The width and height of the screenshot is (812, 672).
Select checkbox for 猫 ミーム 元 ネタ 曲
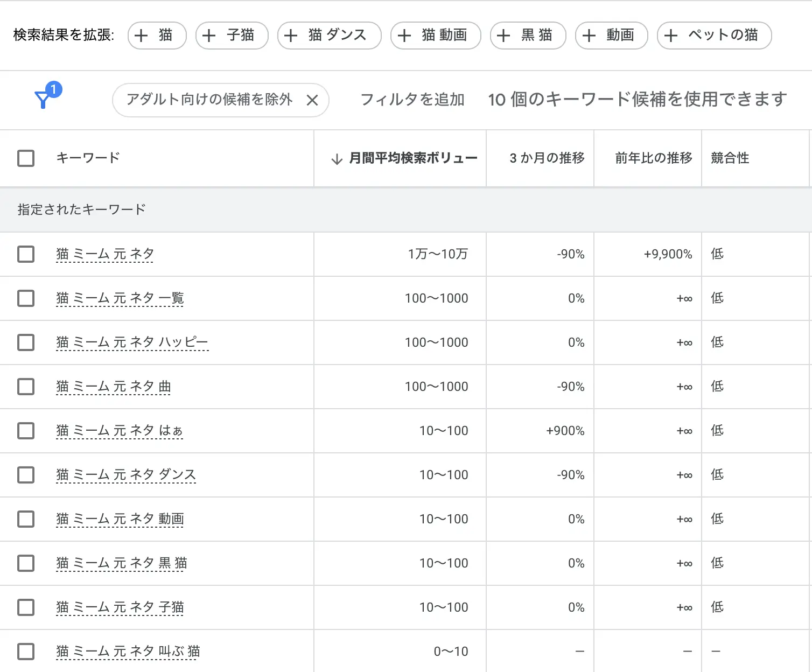[26, 387]
